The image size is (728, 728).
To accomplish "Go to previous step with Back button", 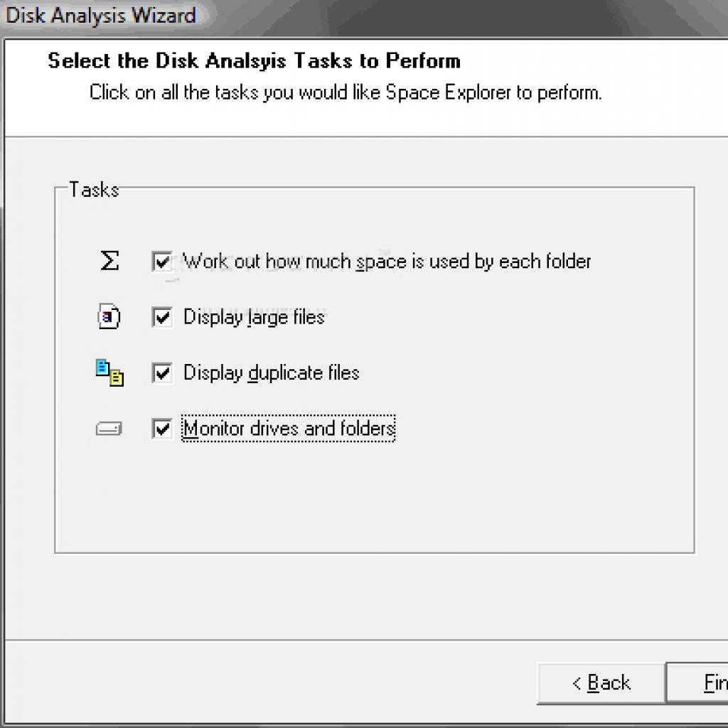I will 601,683.
